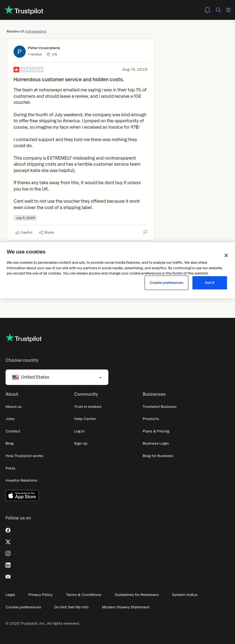Open the Contact footer link
Viewport: 235px width, 644px height.
coord(13,431)
